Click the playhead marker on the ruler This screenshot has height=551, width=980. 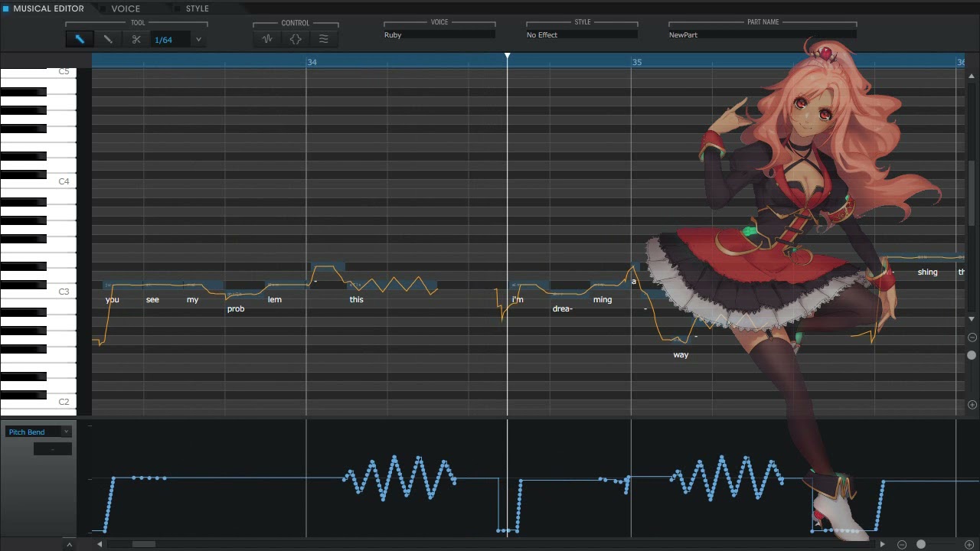tap(507, 57)
